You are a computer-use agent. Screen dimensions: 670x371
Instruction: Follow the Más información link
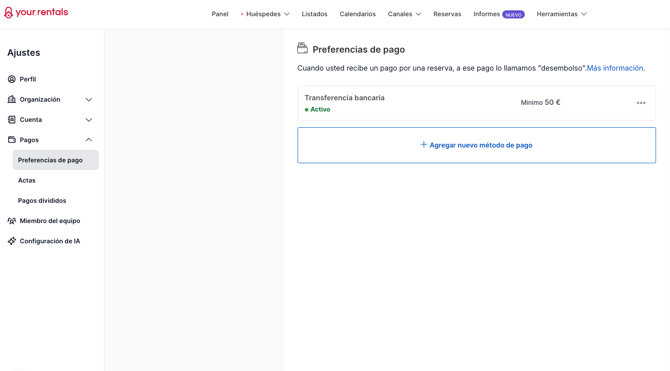point(616,68)
